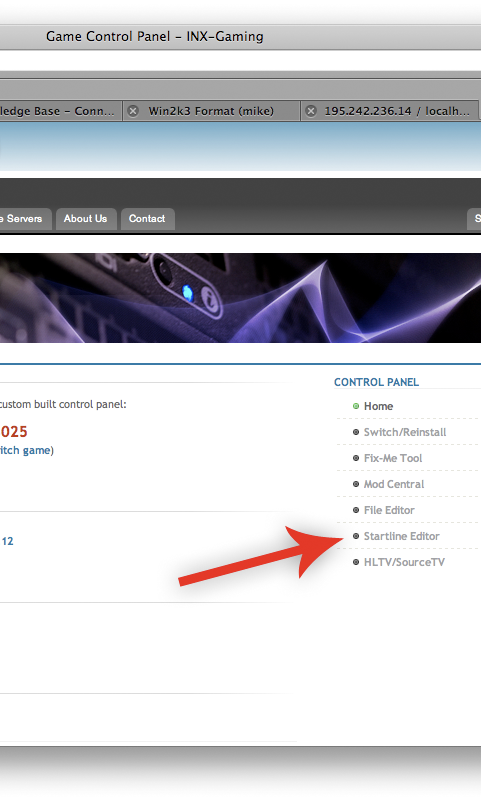Open the Contact page
Screen dimensions: 481x801
pos(147,219)
